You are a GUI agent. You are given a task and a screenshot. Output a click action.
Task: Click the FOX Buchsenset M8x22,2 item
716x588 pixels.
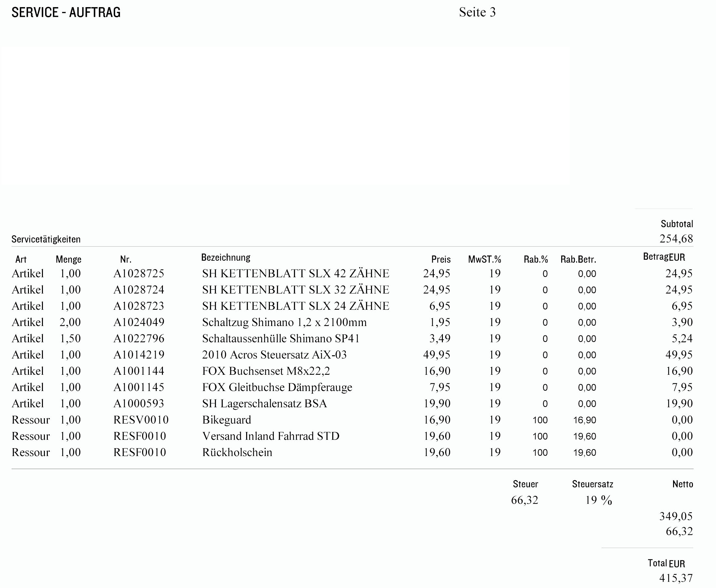266,371
